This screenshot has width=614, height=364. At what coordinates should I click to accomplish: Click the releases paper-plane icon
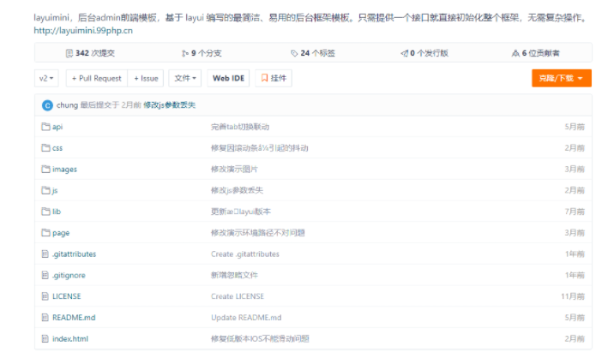405,53
